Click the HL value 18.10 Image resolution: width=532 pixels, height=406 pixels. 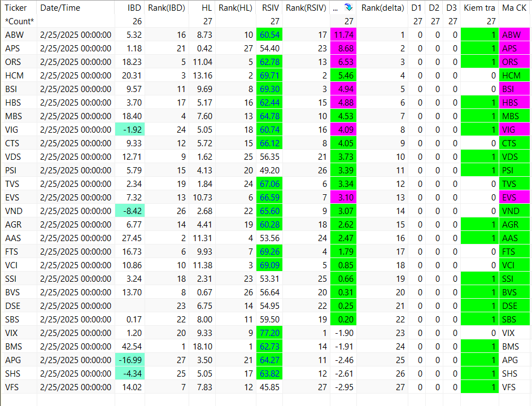coord(203,347)
